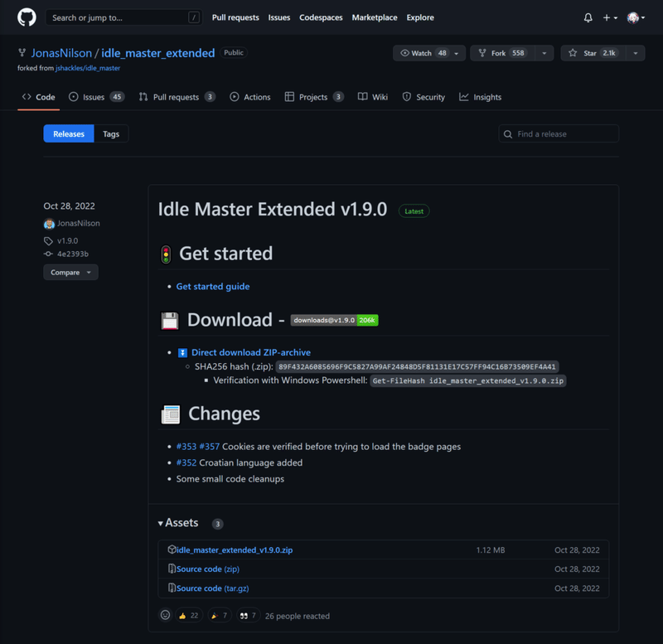Click the Find a release search field
The image size is (663, 644).
(x=559, y=133)
